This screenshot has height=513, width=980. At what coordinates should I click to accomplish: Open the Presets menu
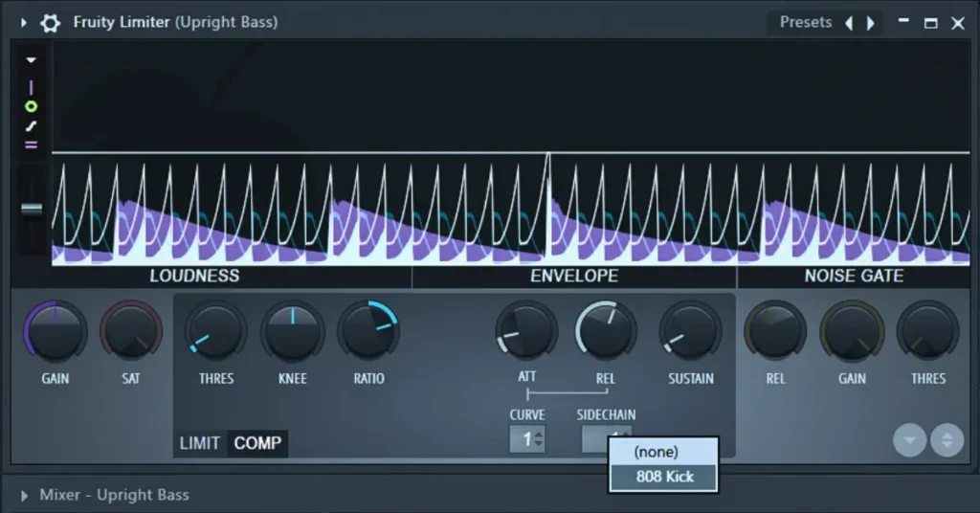click(x=805, y=23)
